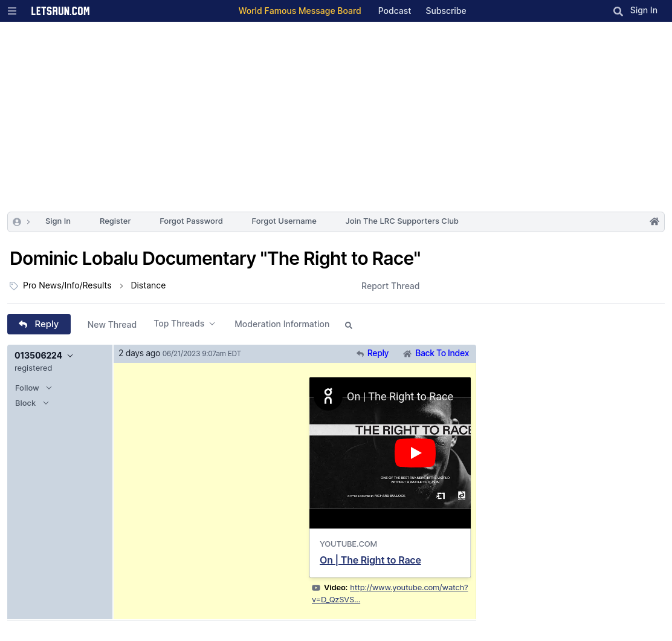672x641 pixels.
Task: Open the Distance subcategory
Action: pyautogui.click(x=148, y=285)
